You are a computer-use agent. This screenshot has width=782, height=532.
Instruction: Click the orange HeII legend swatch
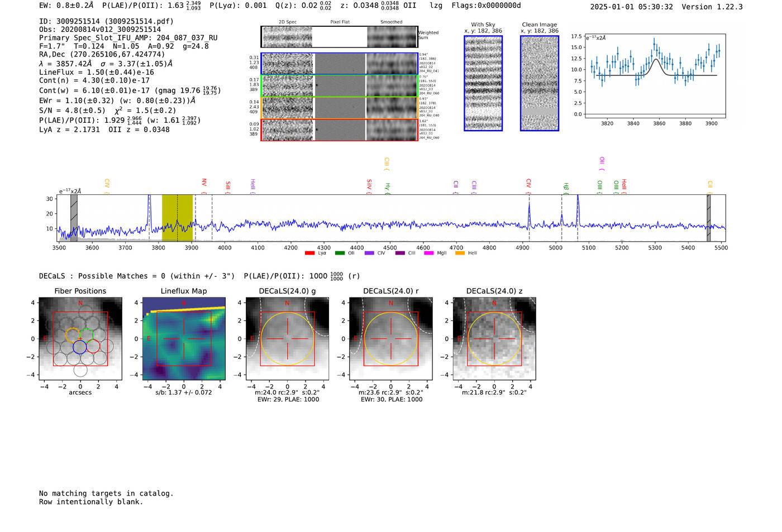click(460, 253)
